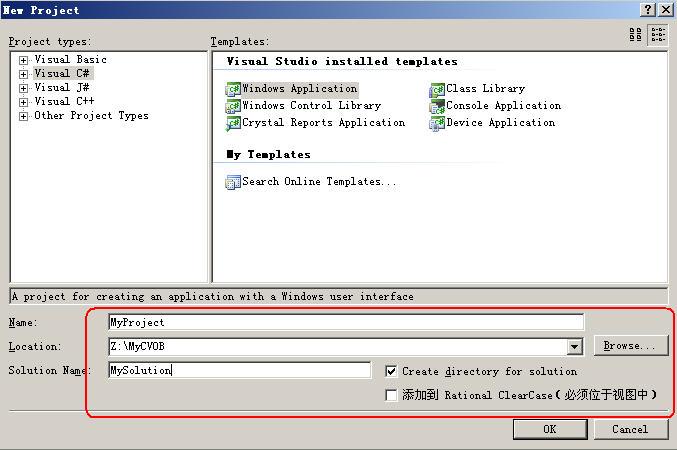
Task: Open the Location dropdown arrow
Action: [x=574, y=346]
